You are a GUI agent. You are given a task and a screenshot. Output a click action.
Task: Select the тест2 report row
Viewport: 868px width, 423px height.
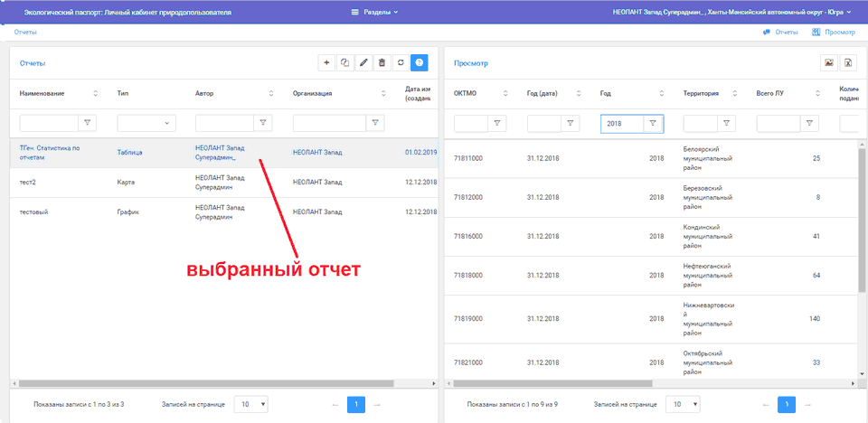pyautogui.click(x=224, y=183)
